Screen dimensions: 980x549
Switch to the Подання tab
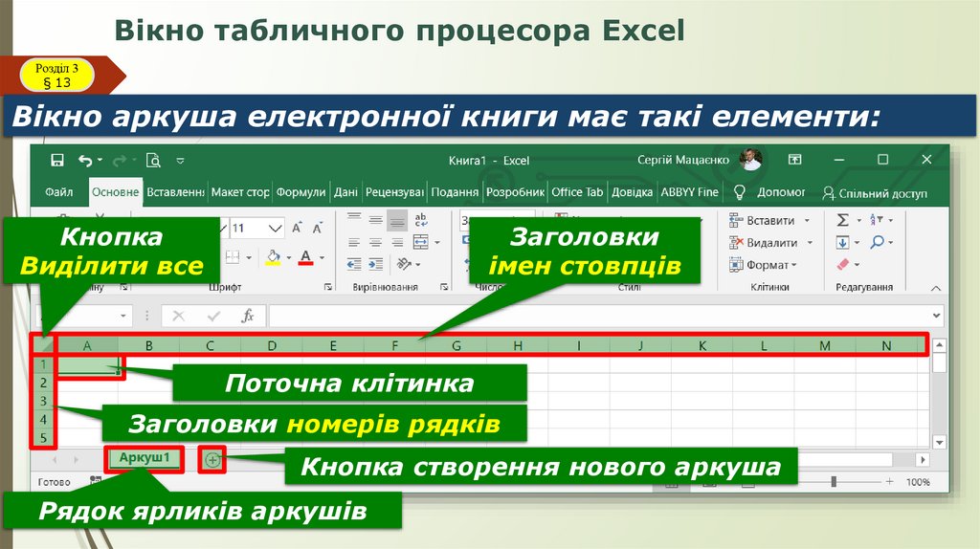455,192
